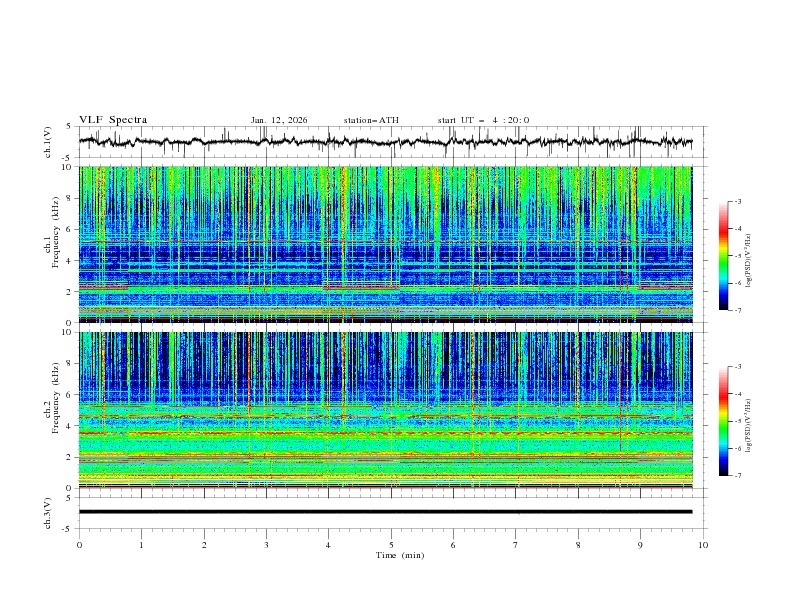Click the time axis tick label "1"
Image resolution: width=792 pixels, height=612 pixels.
(141, 545)
